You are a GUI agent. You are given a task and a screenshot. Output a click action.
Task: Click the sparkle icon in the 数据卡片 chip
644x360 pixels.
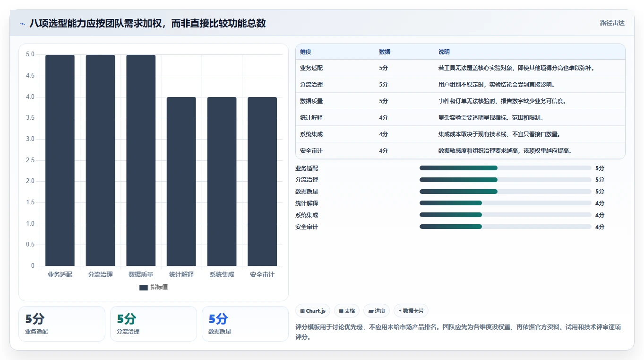[400, 311]
